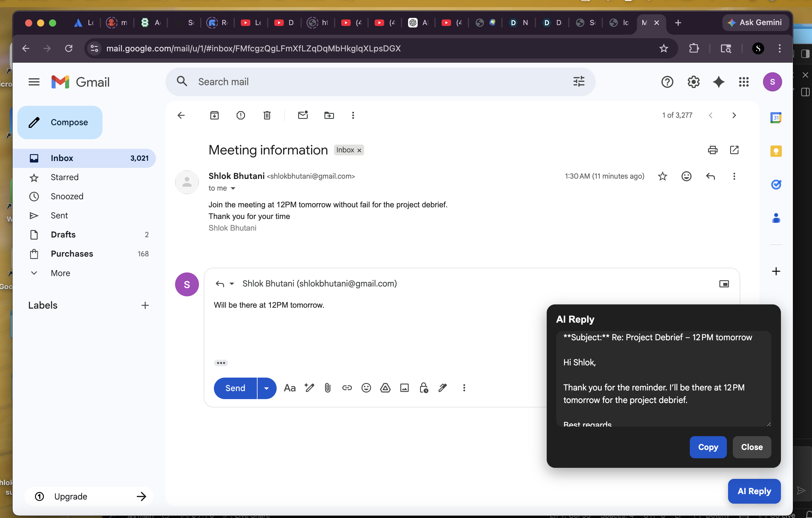Open the Drafts folder
Screen dimensions: 812x518
pyautogui.click(x=63, y=235)
